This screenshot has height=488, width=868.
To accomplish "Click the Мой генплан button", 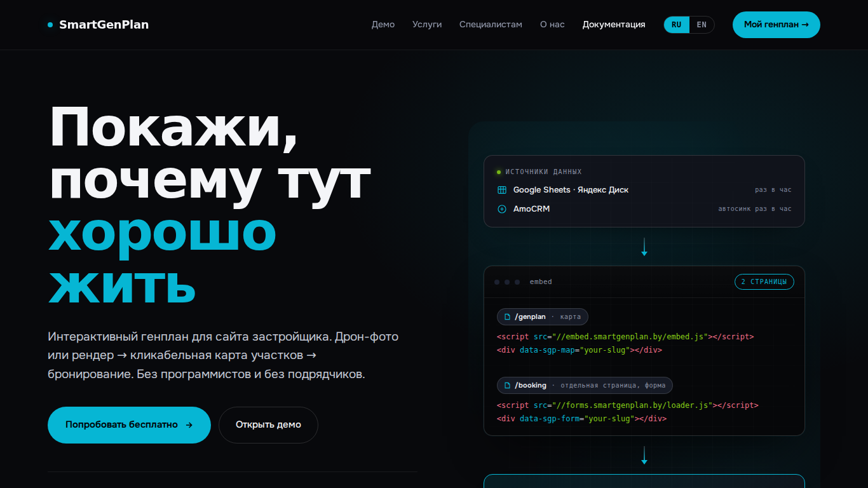I will (x=776, y=25).
